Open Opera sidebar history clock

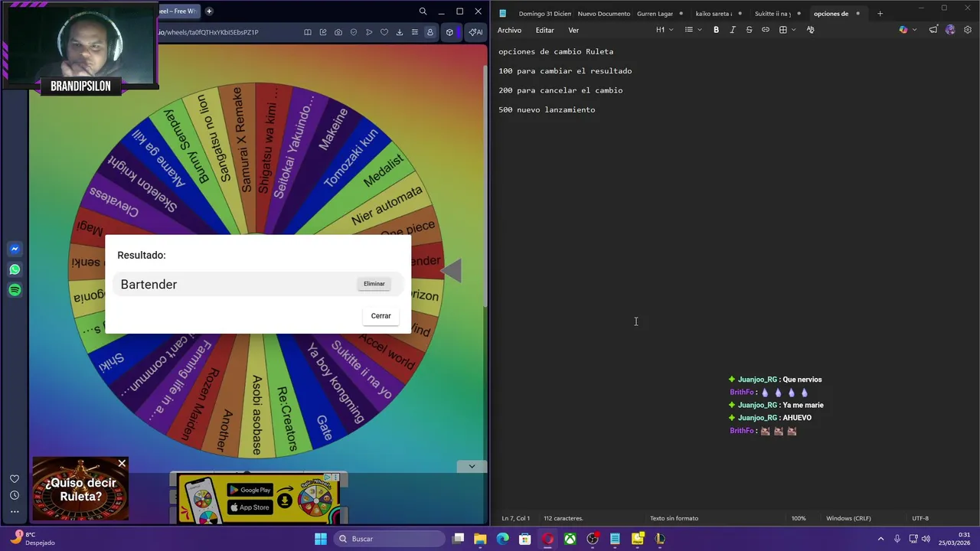[15, 495]
